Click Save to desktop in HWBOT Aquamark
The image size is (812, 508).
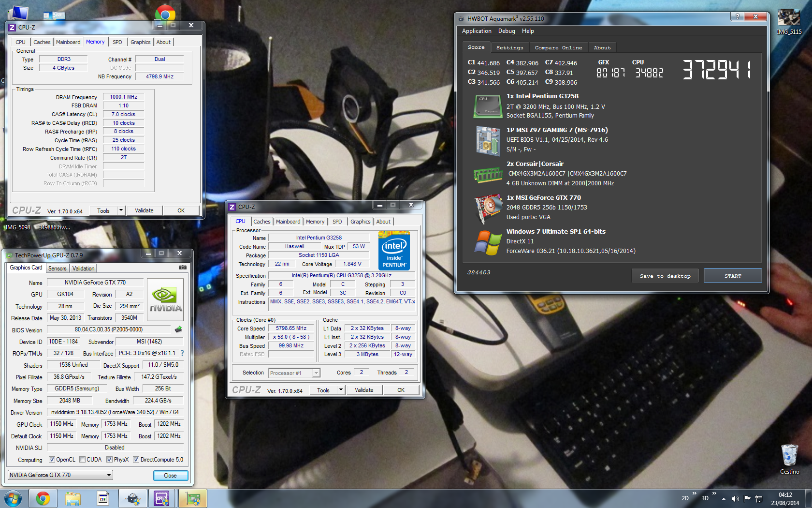[665, 276]
